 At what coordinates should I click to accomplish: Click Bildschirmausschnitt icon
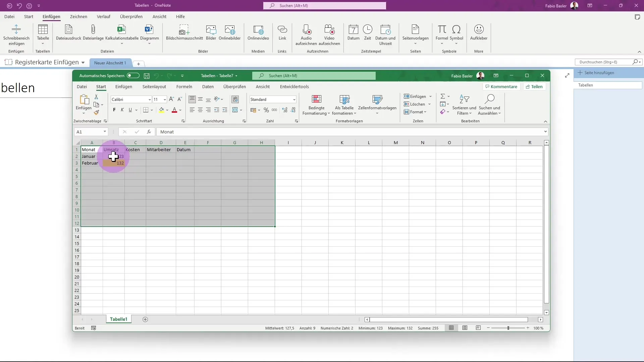(x=184, y=29)
